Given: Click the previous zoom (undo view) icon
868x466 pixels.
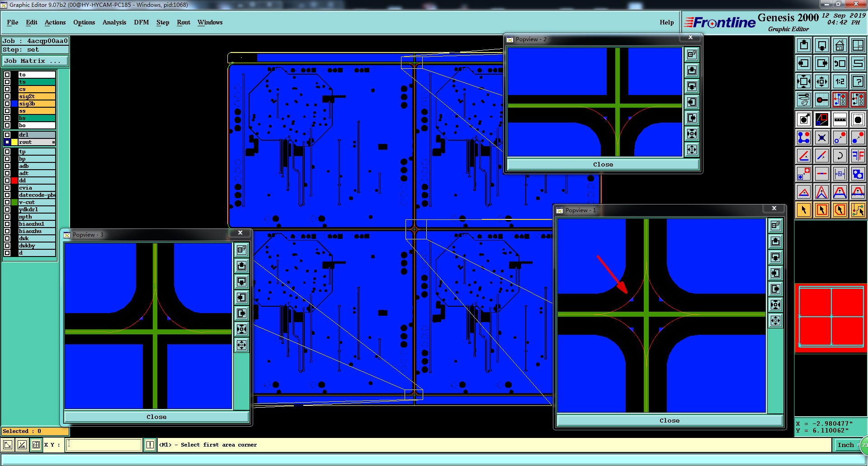Looking at the screenshot, I should [840, 63].
